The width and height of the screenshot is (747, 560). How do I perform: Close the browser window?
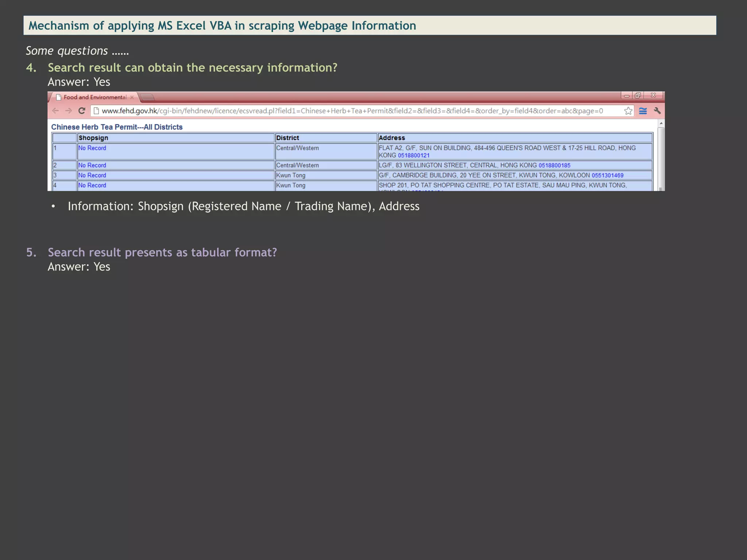point(653,96)
